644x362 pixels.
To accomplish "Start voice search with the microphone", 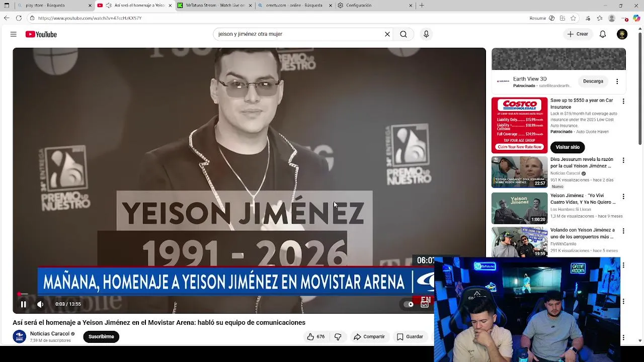I will (x=426, y=34).
